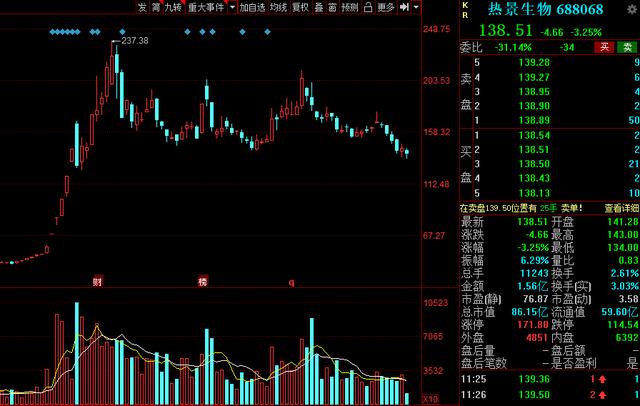Click the arrow-to-bar collapse panel icon

coord(404,7)
